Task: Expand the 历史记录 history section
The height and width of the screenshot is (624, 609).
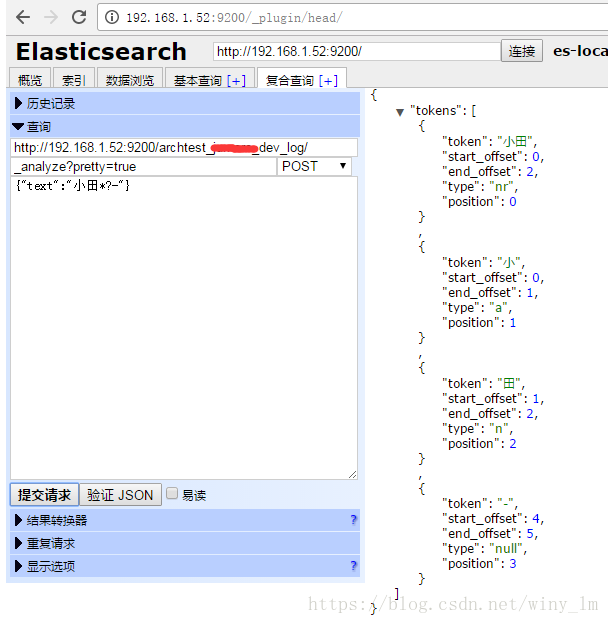Action: (x=185, y=103)
